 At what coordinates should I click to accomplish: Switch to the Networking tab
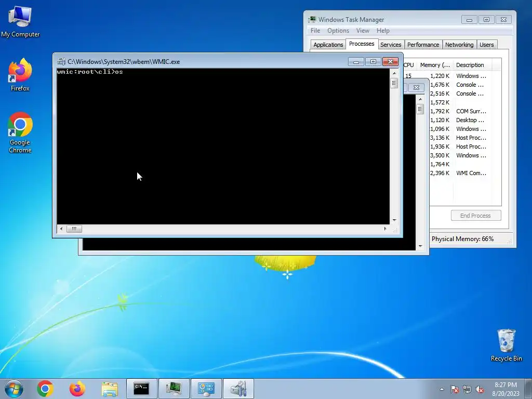pos(459,45)
